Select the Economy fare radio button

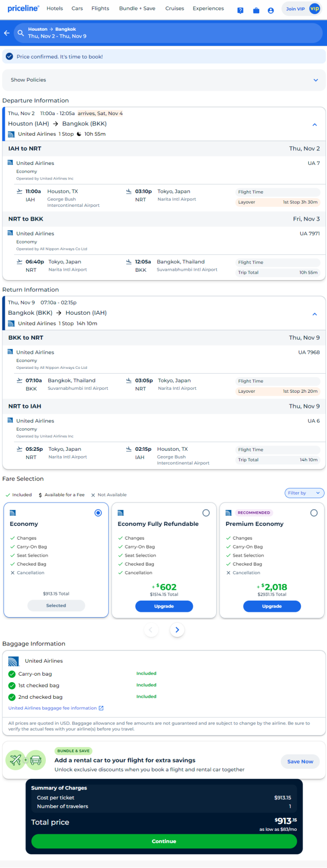98,513
